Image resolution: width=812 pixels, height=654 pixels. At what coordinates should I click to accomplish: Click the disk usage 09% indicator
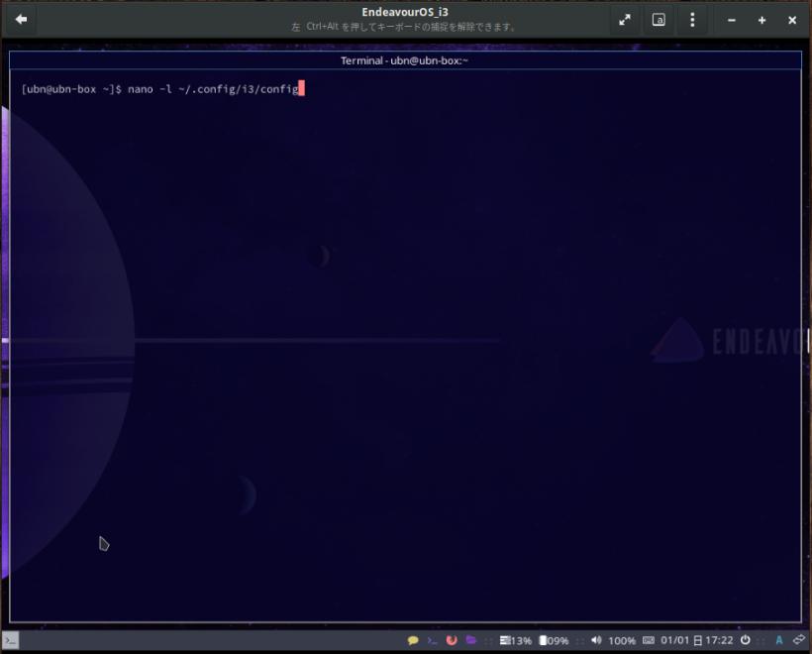point(555,641)
